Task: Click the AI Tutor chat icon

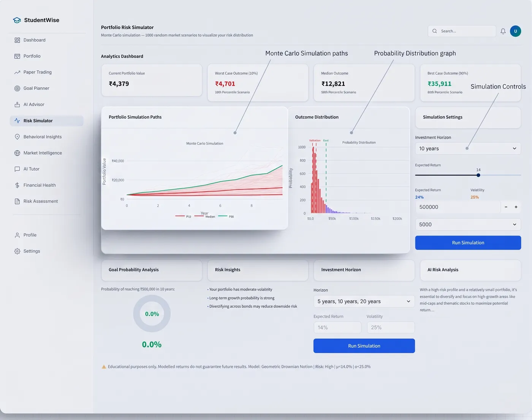Action: pos(17,169)
